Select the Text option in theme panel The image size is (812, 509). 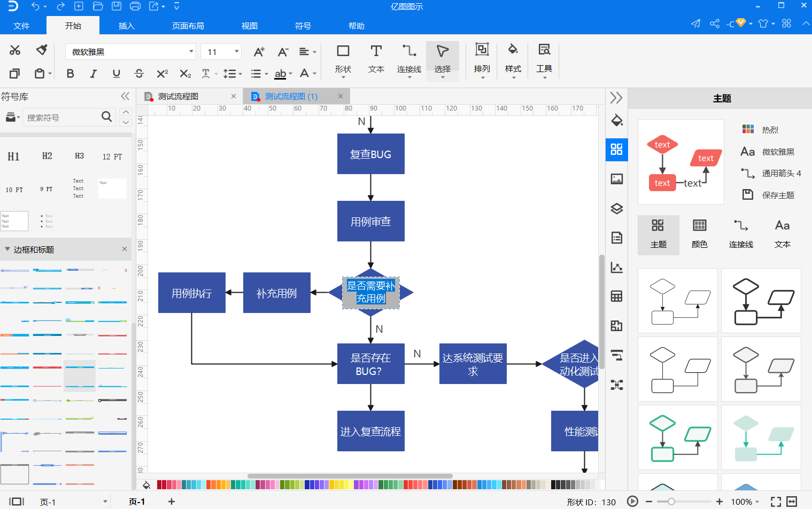pos(783,234)
